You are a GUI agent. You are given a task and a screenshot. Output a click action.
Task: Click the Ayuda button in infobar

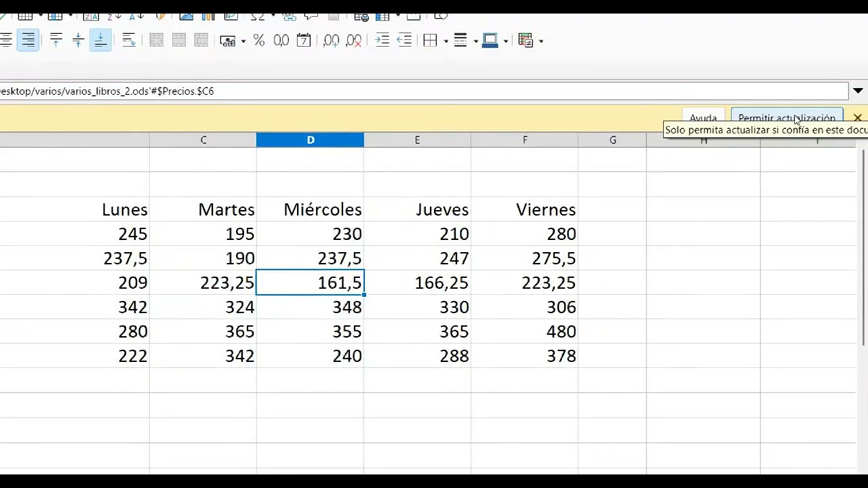click(703, 119)
